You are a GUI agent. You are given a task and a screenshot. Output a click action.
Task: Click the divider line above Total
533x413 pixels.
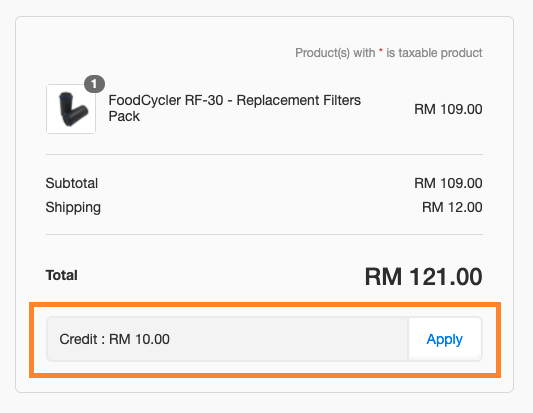click(x=264, y=235)
